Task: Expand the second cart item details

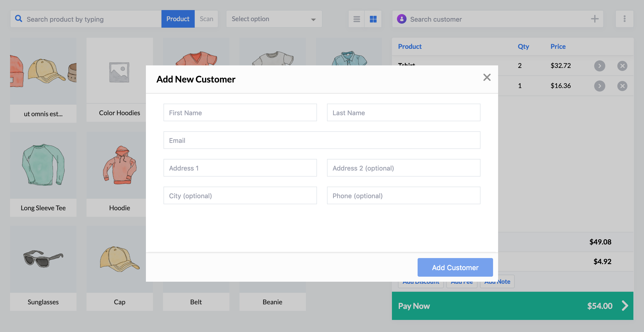Action: pos(599,86)
